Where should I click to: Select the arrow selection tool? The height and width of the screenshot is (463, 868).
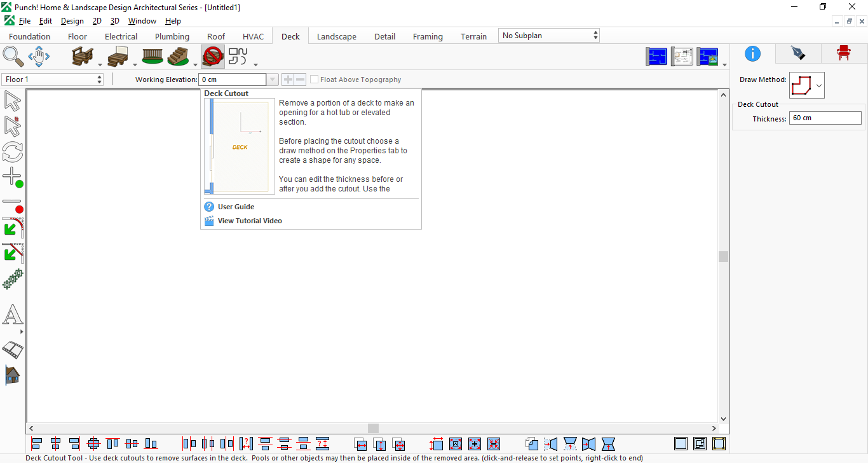click(13, 101)
